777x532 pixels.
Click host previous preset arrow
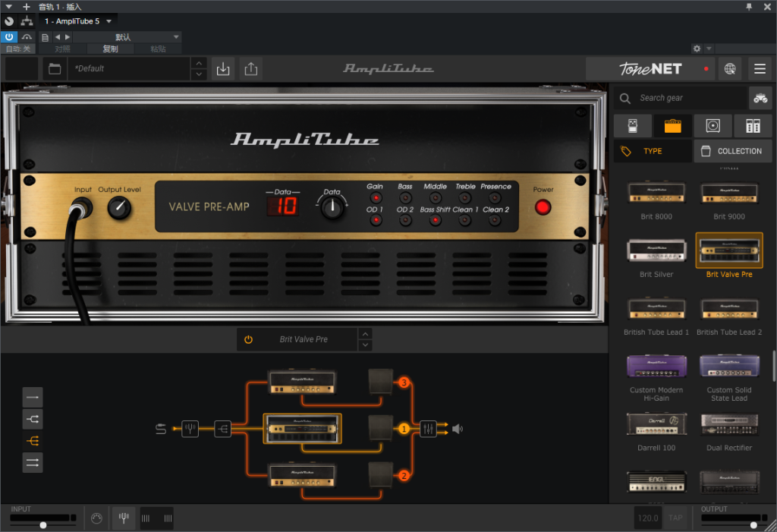tap(58, 37)
